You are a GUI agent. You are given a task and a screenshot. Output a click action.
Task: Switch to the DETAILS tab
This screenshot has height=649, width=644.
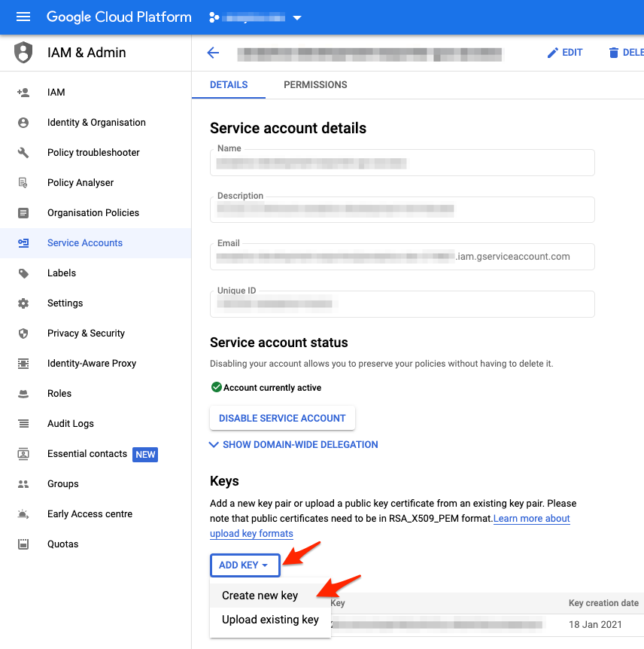(229, 85)
